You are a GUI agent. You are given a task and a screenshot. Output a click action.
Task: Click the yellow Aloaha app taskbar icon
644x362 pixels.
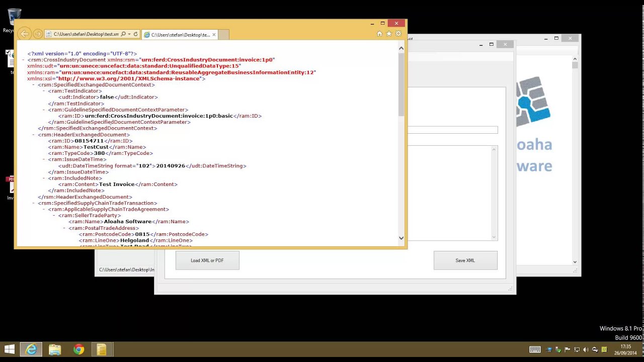(102, 349)
